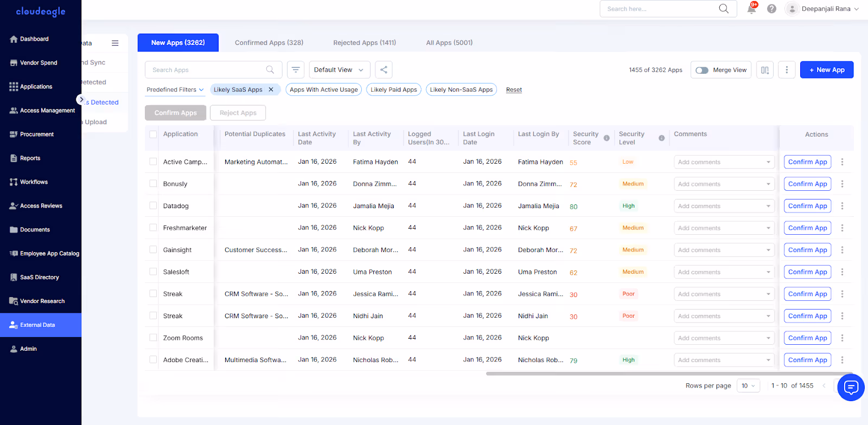868x425 pixels.
Task: Open the more options menu beside New App
Action: (787, 70)
